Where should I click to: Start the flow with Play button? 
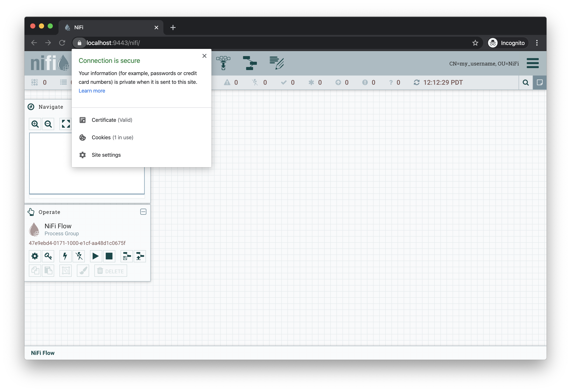[96, 256]
